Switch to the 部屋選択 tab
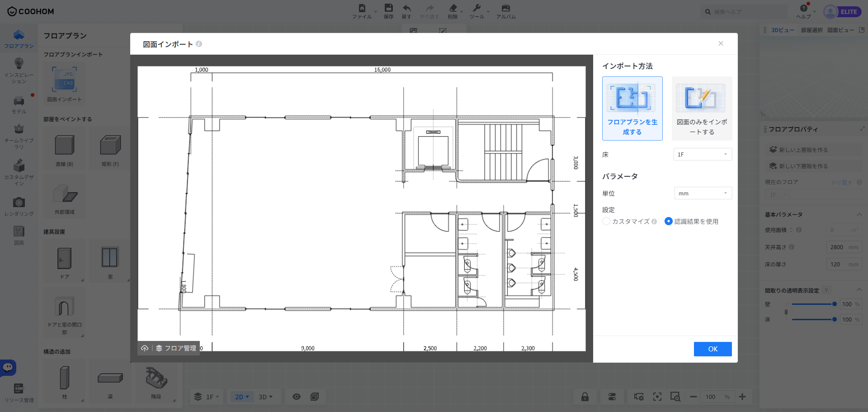The height and width of the screenshot is (412, 868). pyautogui.click(x=812, y=30)
